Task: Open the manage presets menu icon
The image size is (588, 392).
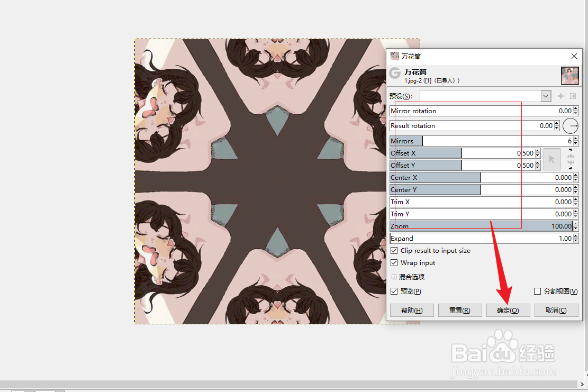Action: point(573,96)
